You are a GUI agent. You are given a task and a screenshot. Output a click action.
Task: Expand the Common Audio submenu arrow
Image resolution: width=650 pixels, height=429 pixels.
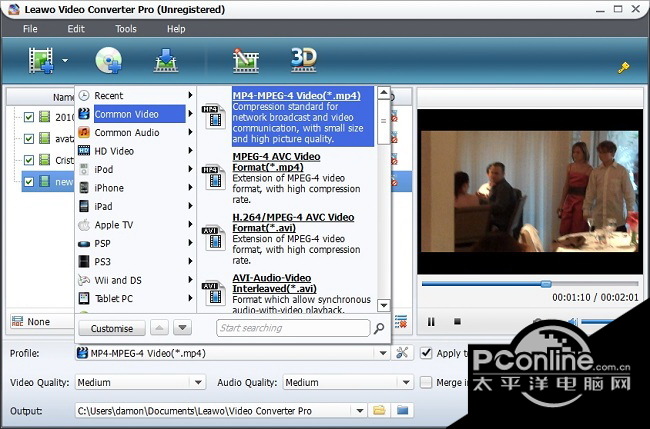click(190, 132)
